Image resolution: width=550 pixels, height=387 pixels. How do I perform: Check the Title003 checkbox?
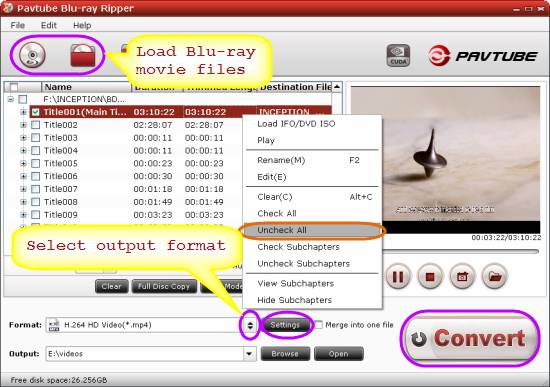[35, 138]
